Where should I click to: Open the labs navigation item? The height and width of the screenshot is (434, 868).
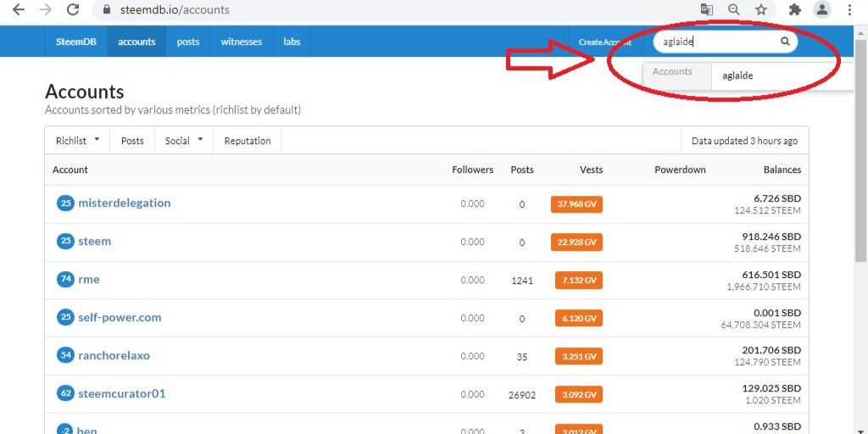pyautogui.click(x=292, y=42)
